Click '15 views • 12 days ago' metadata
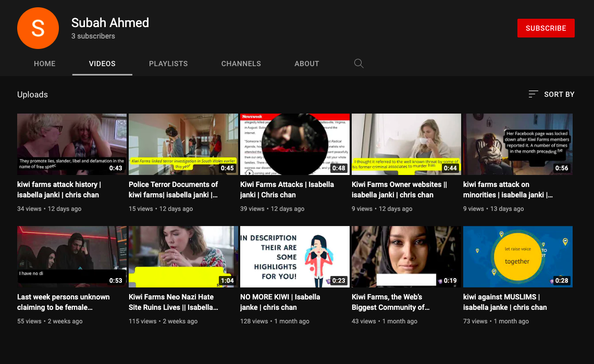 [x=160, y=209]
